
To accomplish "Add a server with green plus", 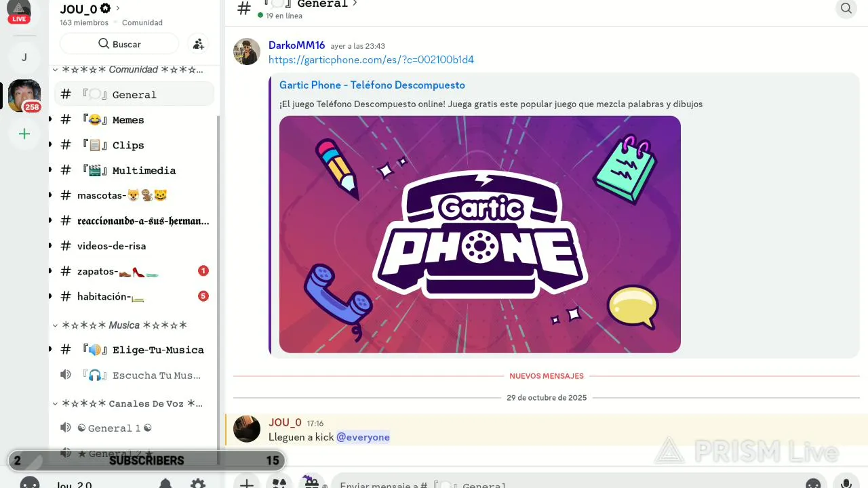I will pos(24,134).
